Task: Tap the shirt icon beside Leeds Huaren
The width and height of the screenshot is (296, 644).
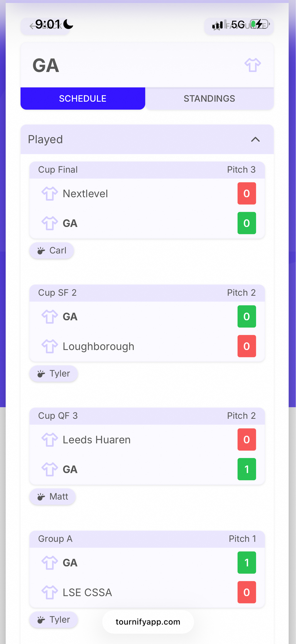Action: 50,440
